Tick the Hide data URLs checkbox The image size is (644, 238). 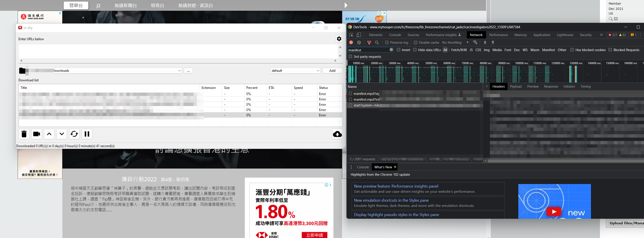[415, 50]
